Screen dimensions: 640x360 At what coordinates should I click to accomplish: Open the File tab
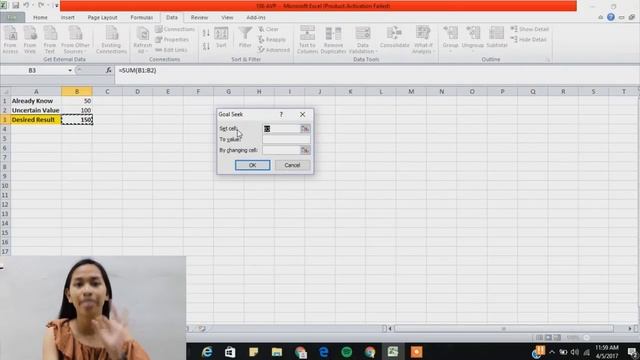(x=12, y=18)
